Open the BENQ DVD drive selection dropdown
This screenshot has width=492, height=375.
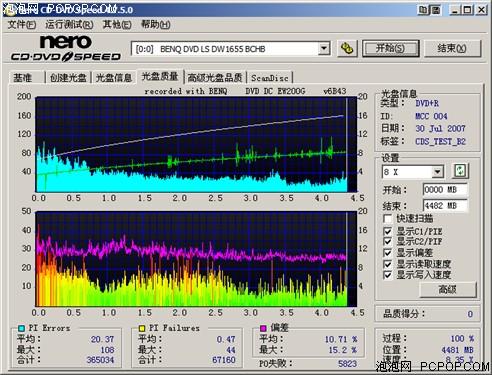point(324,49)
